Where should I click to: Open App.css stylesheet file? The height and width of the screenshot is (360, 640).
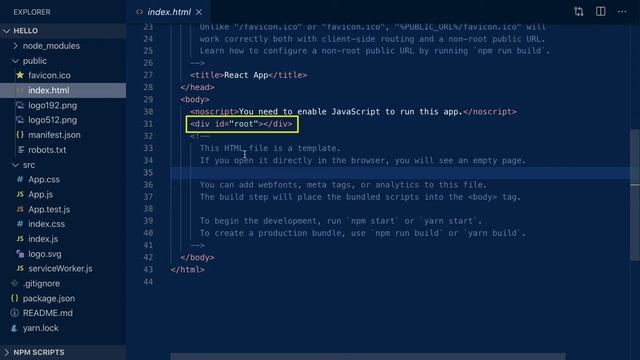point(63,179)
